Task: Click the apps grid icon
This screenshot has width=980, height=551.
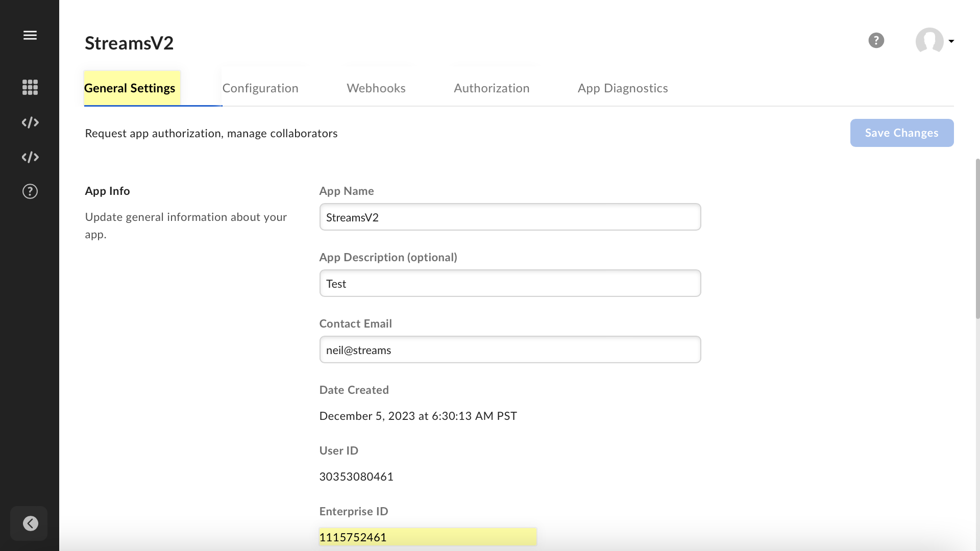Action: click(30, 87)
